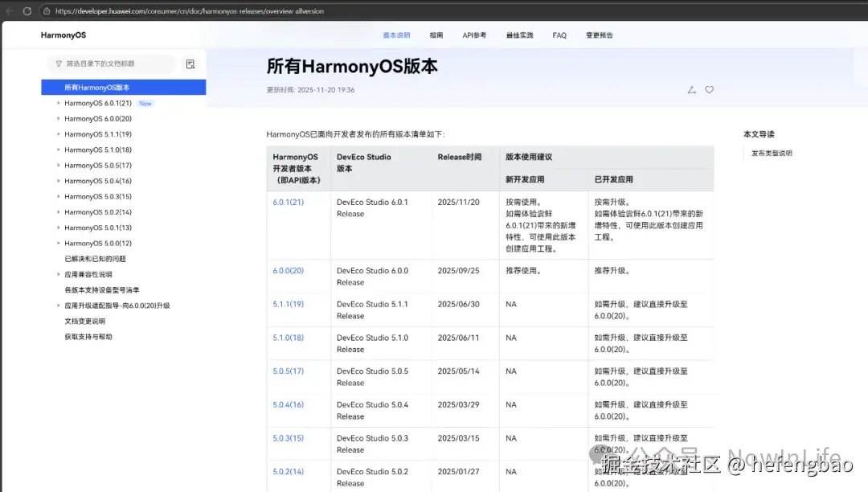The height and width of the screenshot is (492, 868).
Task: Expand the HarmonyOS 5.0.2(14) tree node
Action: [58, 212]
